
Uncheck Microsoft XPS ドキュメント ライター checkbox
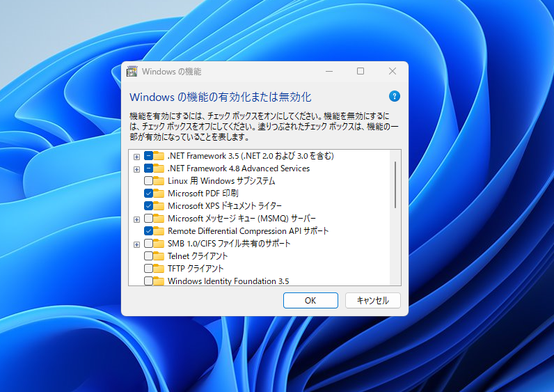tap(148, 206)
